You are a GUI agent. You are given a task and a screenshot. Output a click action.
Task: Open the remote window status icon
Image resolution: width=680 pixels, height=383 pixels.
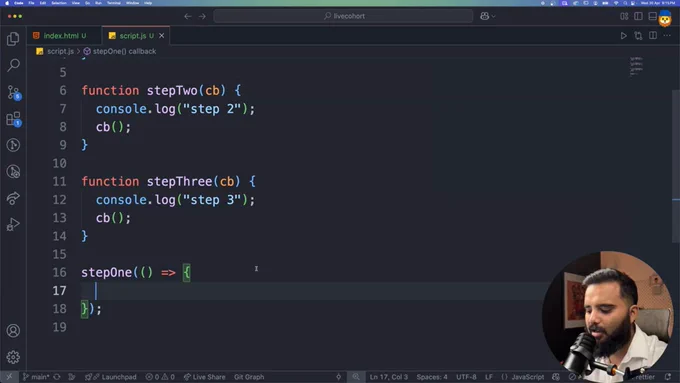coord(9,376)
